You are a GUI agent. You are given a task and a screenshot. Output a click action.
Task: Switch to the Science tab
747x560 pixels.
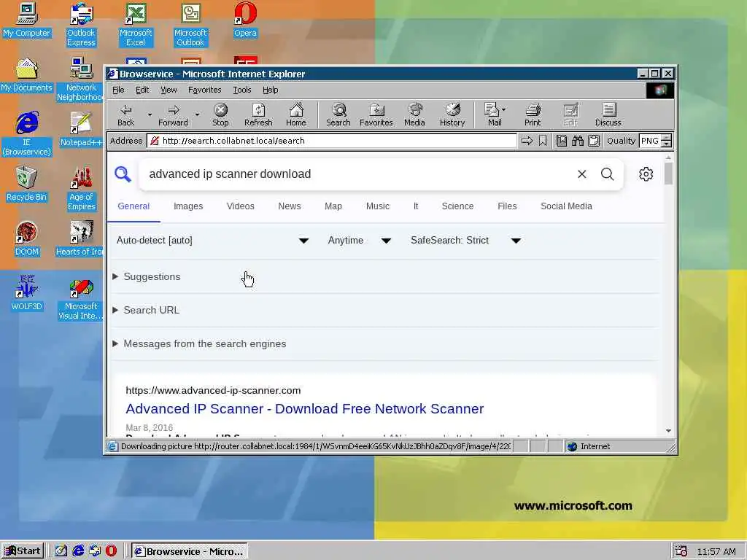pos(457,206)
